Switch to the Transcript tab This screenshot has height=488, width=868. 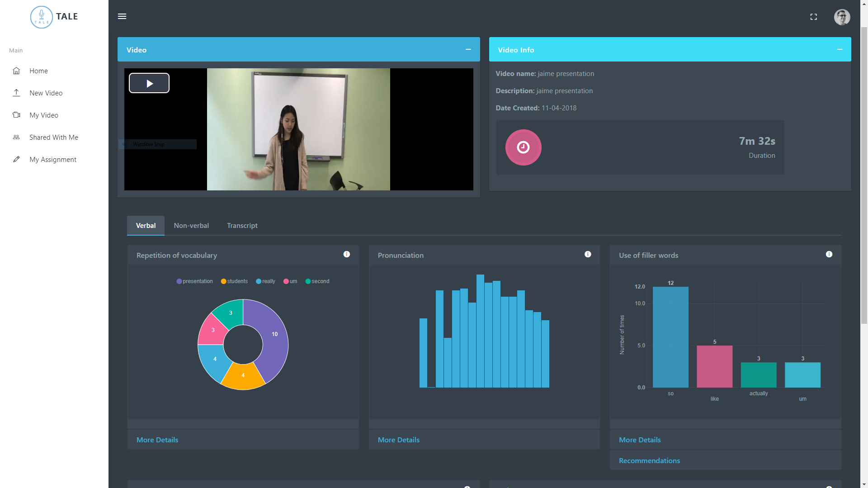point(242,225)
